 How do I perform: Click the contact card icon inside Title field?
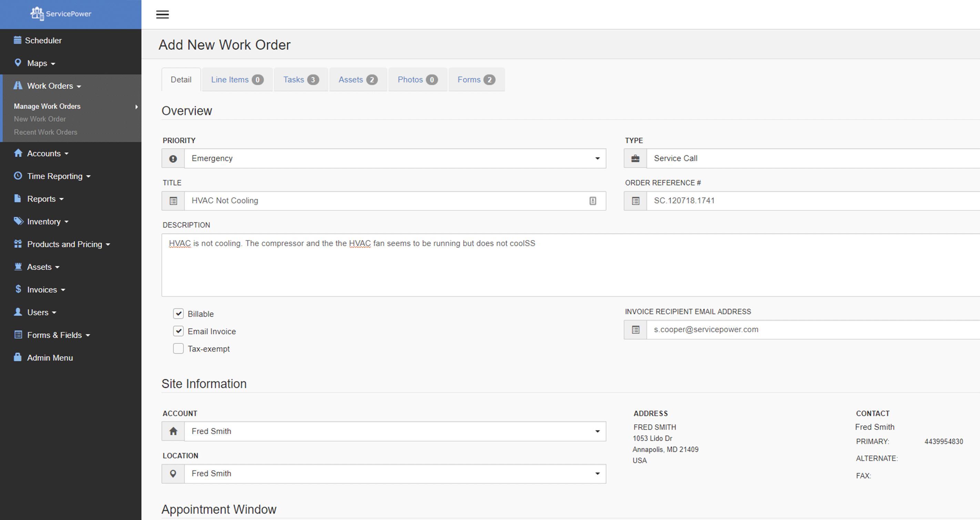click(x=593, y=201)
